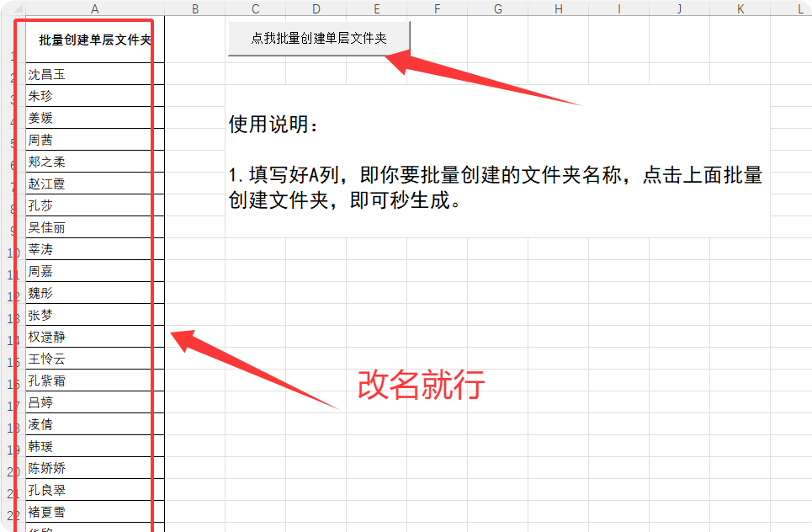Viewport: 812px width, 532px height.
Task: Select row 20 header
Action: [x=13, y=470]
